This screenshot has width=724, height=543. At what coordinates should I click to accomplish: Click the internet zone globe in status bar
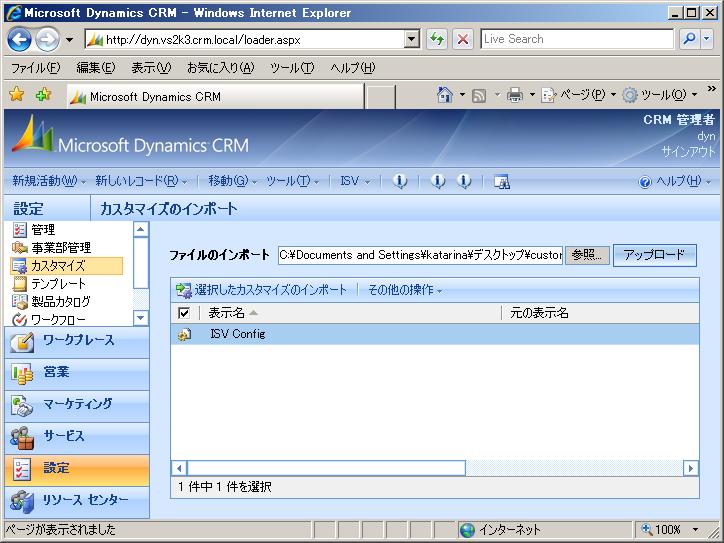tap(467, 530)
